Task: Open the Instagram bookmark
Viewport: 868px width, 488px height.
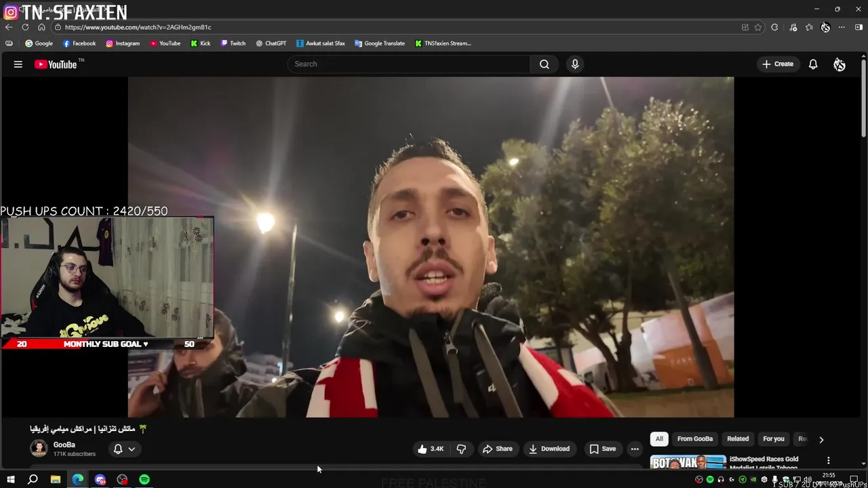Action: pos(123,43)
